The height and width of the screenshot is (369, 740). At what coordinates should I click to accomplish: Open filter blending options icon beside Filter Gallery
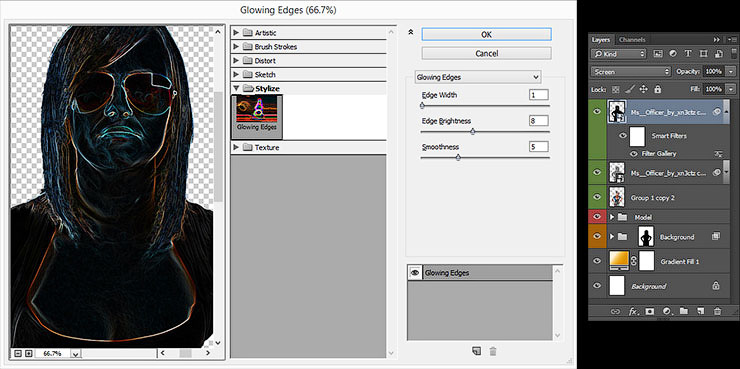[718, 154]
